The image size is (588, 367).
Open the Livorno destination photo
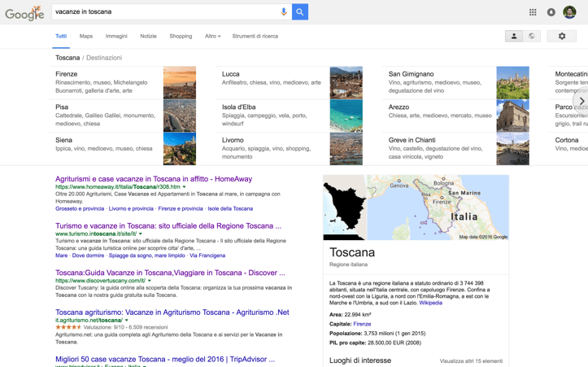coord(346,149)
